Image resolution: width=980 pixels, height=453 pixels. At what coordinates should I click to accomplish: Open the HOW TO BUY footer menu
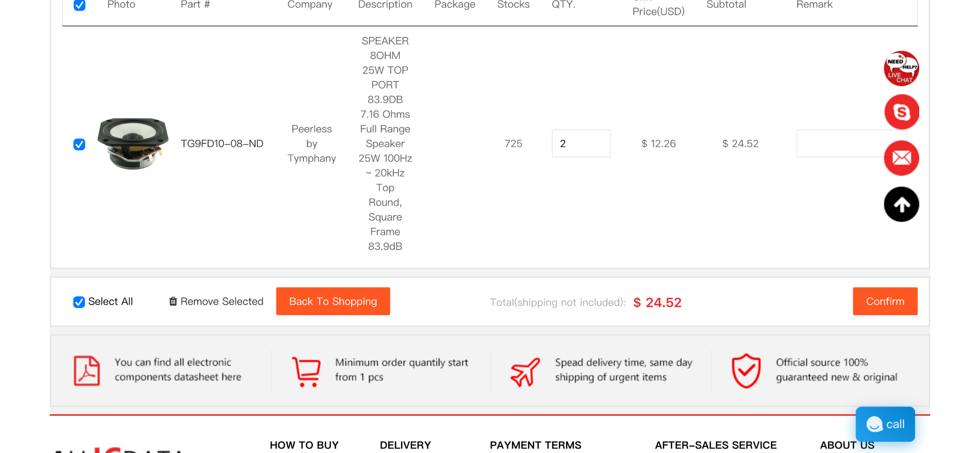(304, 445)
